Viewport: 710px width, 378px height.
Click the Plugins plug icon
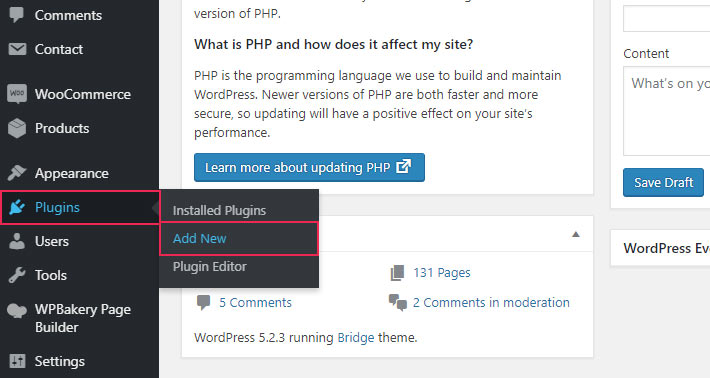[x=17, y=207]
